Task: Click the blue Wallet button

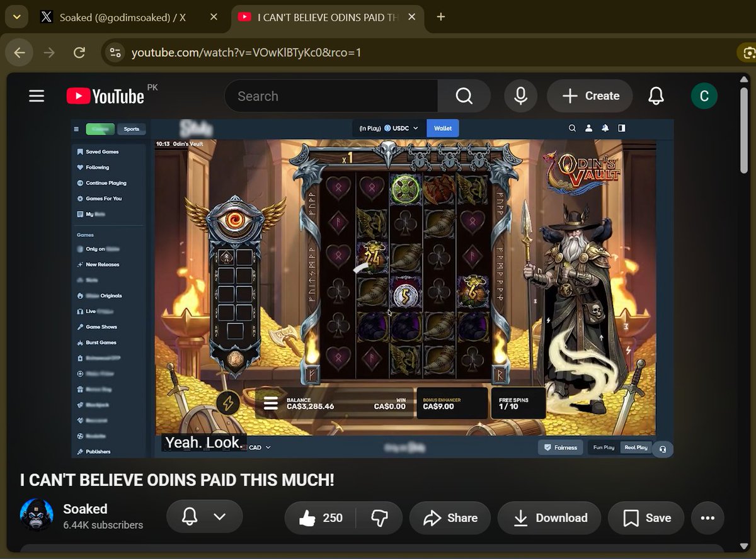Action: (443, 128)
